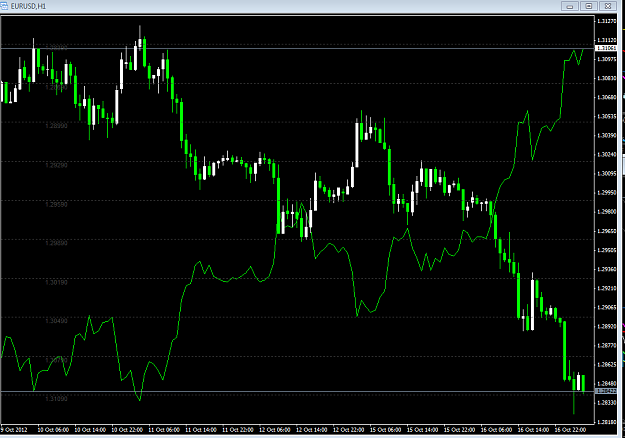Click the EURUSD,H1 chart window icon
This screenshot has width=625, height=438.
coord(4,6)
